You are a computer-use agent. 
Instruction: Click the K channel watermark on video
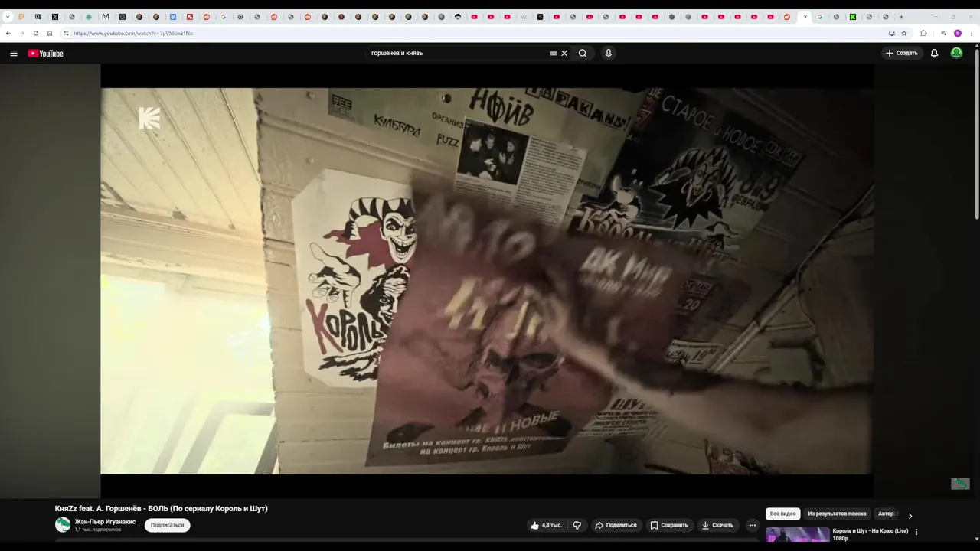click(149, 118)
